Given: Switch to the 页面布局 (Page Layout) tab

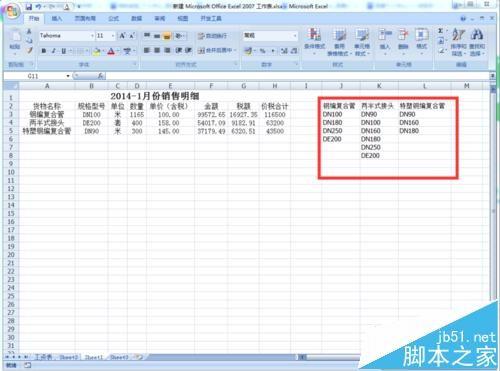Looking at the screenshot, I should (85, 18).
